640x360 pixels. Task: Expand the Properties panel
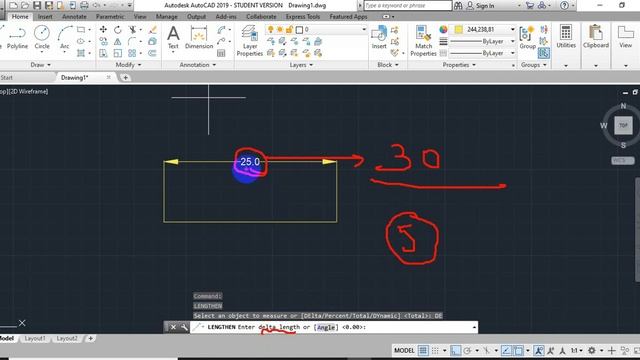click(x=459, y=64)
